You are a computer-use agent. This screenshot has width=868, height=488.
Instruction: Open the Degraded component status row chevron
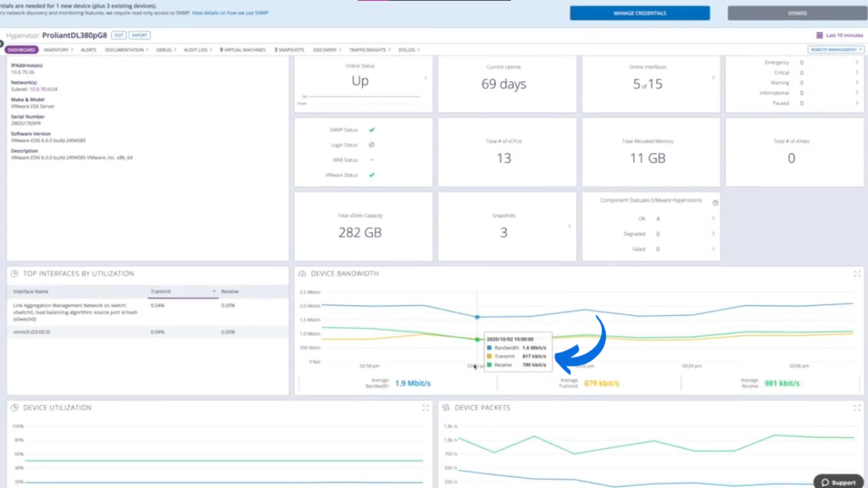click(713, 234)
